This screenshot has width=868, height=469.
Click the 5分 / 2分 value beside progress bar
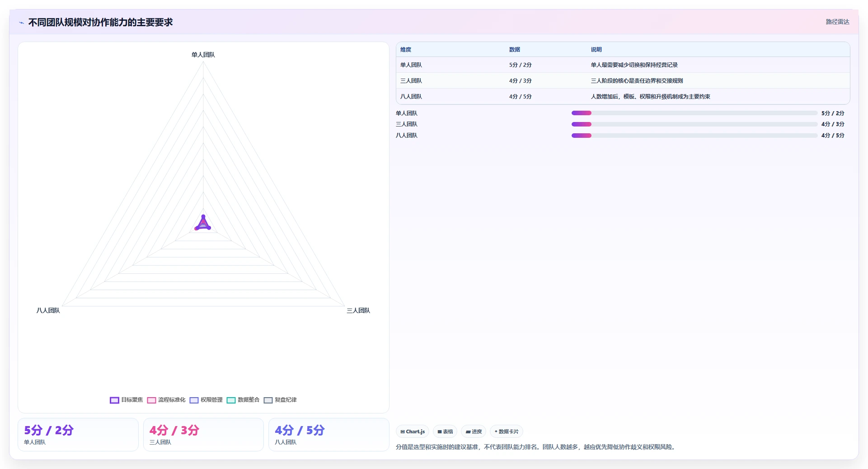[x=833, y=113]
